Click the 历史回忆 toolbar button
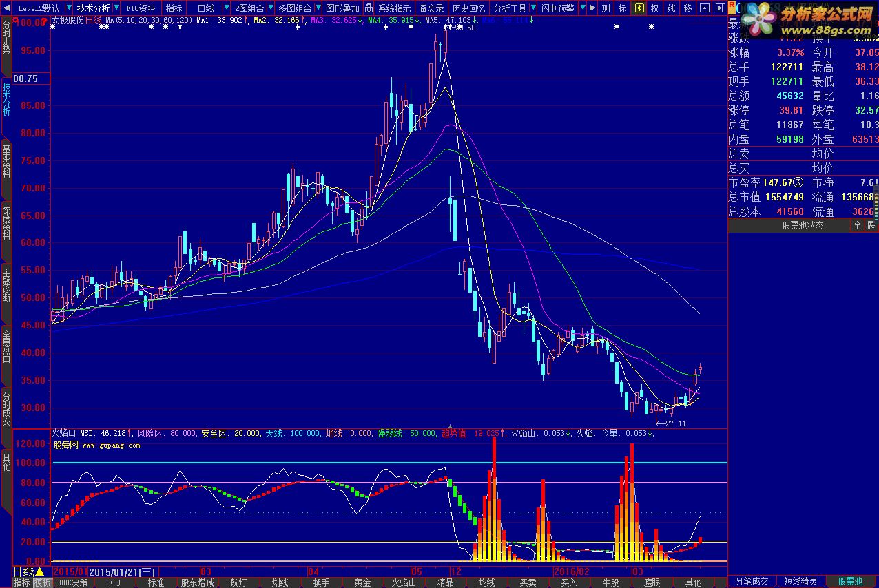The image size is (879, 588). [x=468, y=8]
